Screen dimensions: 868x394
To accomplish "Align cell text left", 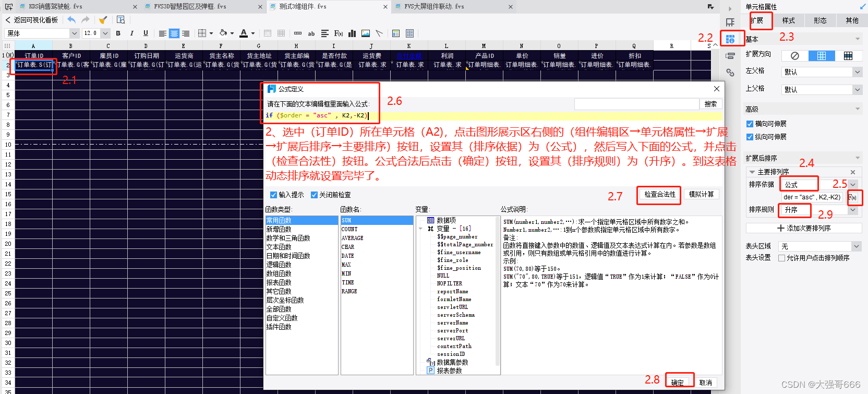I will (163, 33).
